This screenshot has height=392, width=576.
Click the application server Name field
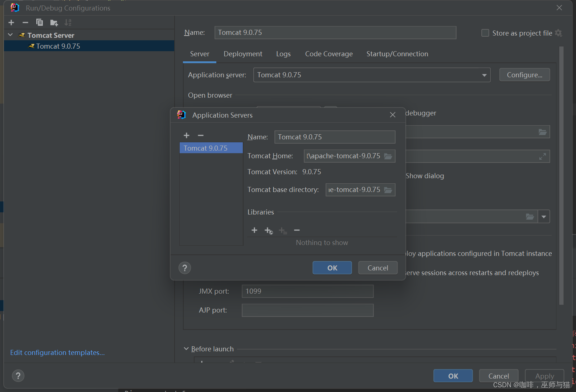coord(335,137)
